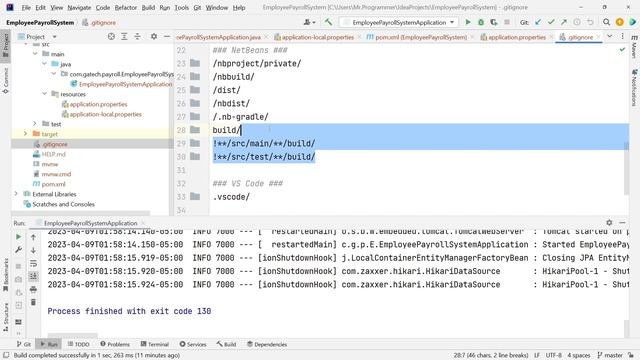
Task: Select EmployeePayrollSystemApplication in project tree
Action: 125,84
